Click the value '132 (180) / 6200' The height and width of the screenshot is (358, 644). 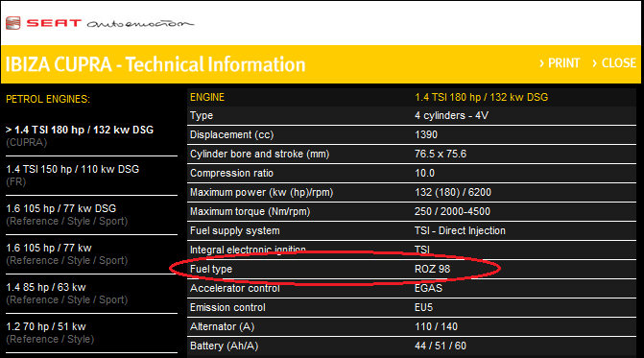[x=453, y=193]
